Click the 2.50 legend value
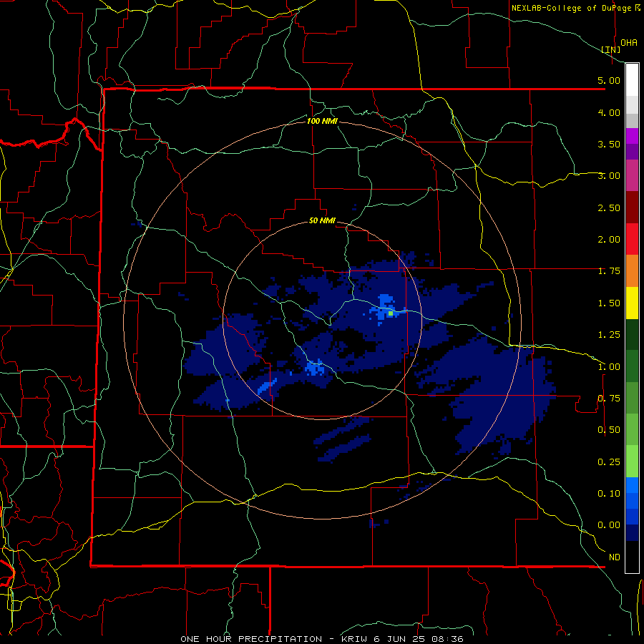Screen dimensions: 644x644 [x=609, y=208]
